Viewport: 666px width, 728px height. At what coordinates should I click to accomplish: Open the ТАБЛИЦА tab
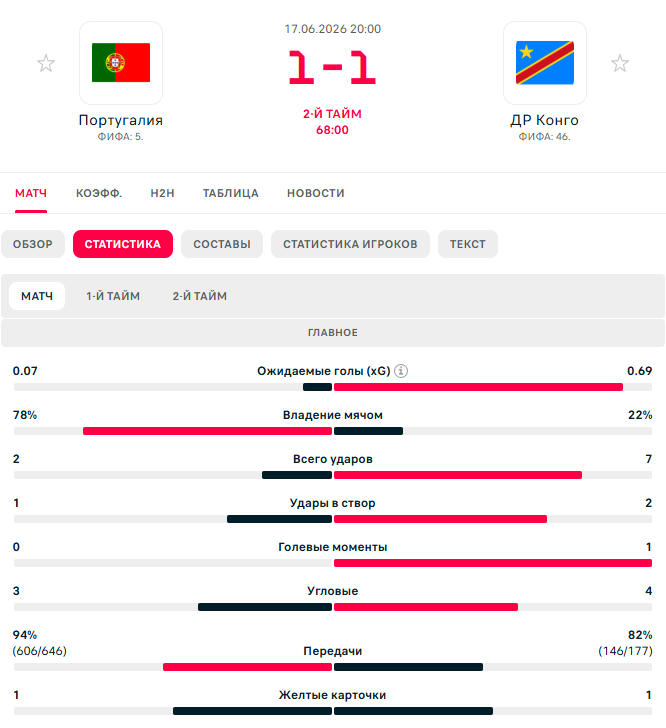231,193
